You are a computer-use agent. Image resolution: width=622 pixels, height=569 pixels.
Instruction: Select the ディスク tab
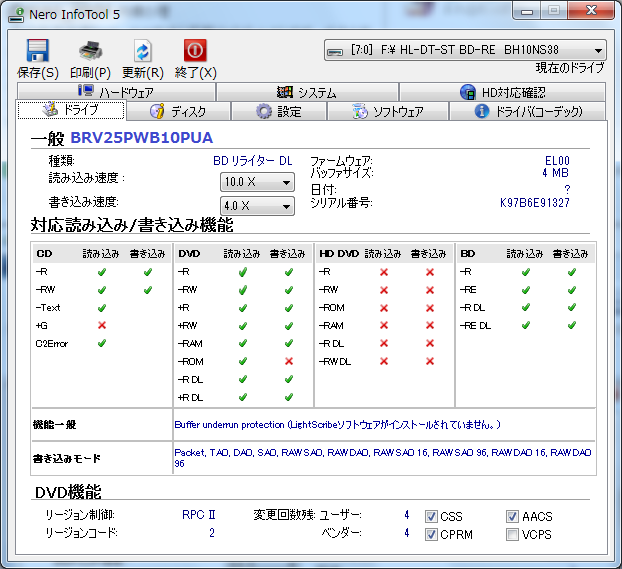pos(178,111)
